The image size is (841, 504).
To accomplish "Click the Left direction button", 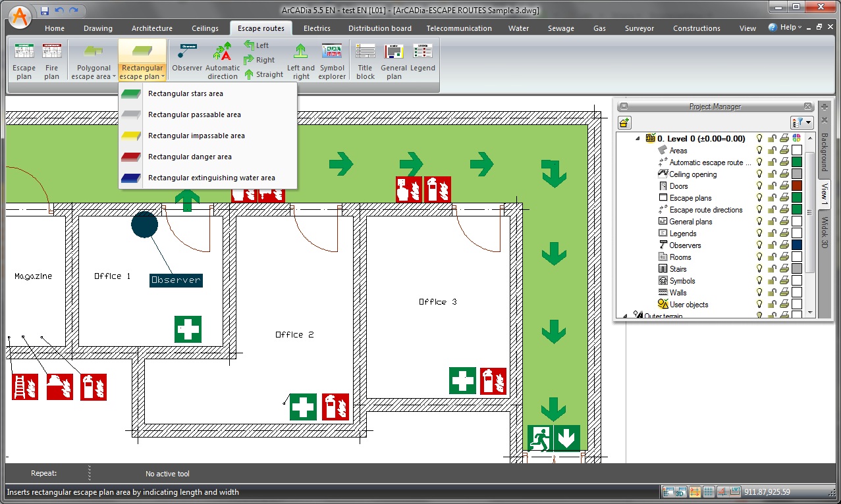I will click(257, 45).
